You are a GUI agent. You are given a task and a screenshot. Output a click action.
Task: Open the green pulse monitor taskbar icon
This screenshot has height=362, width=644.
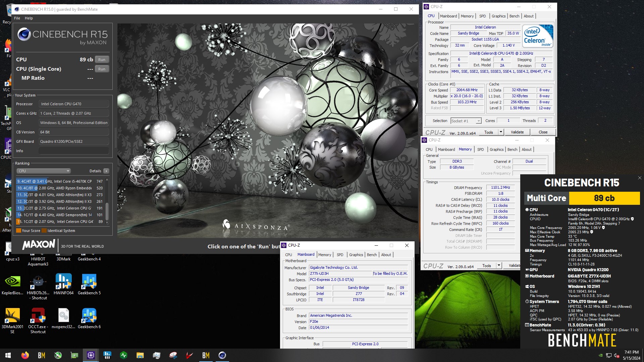[124, 355]
